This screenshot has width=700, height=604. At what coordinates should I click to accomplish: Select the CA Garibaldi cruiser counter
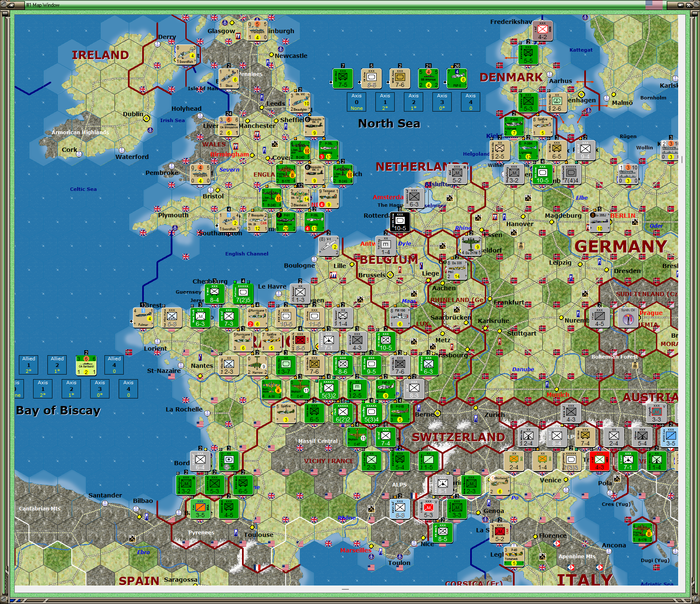pos(86,365)
